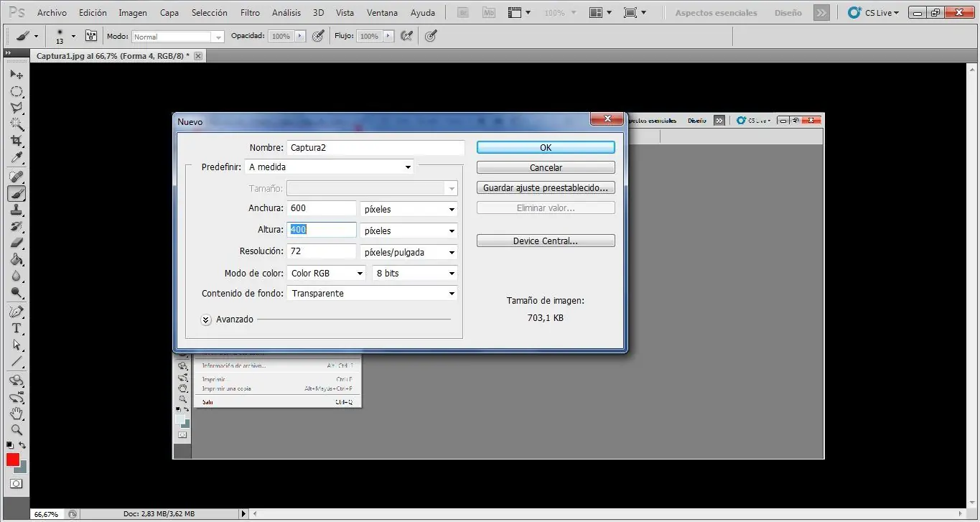Select the Paint Bucket tool

pos(16,259)
